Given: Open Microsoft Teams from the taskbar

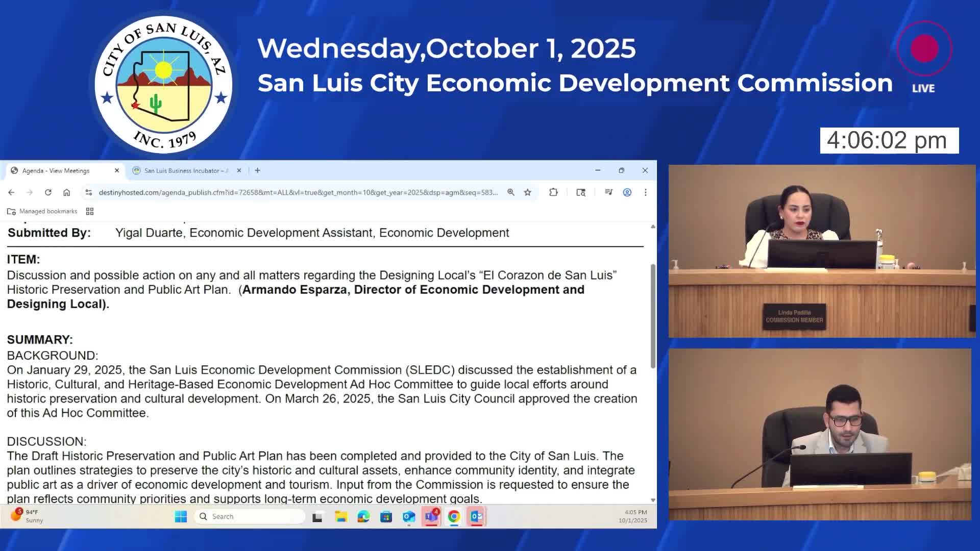Looking at the screenshot, I should 431,517.
